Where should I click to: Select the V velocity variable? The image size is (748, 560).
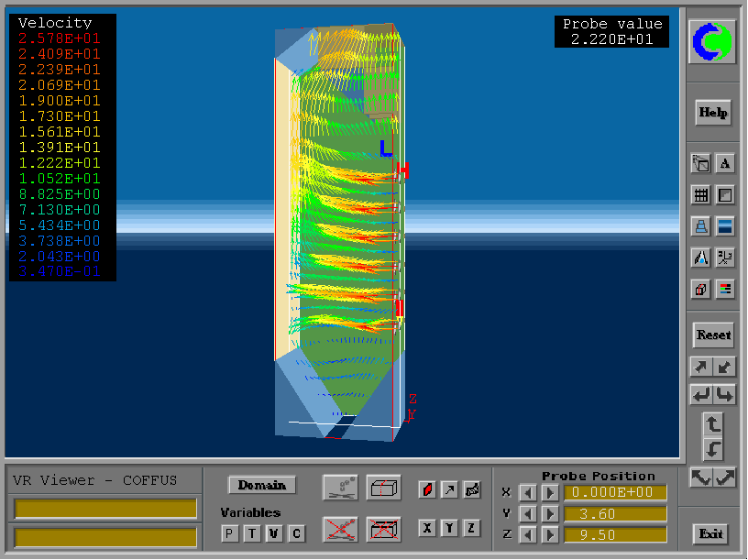(x=273, y=534)
